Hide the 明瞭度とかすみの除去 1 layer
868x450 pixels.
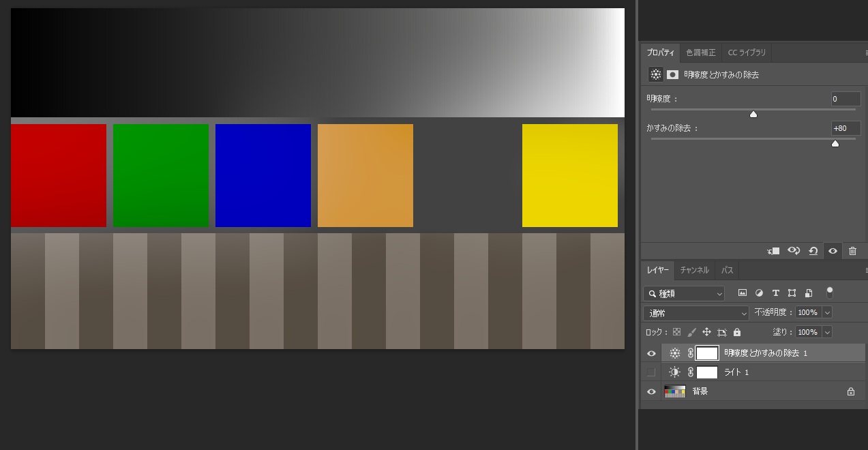tap(651, 353)
